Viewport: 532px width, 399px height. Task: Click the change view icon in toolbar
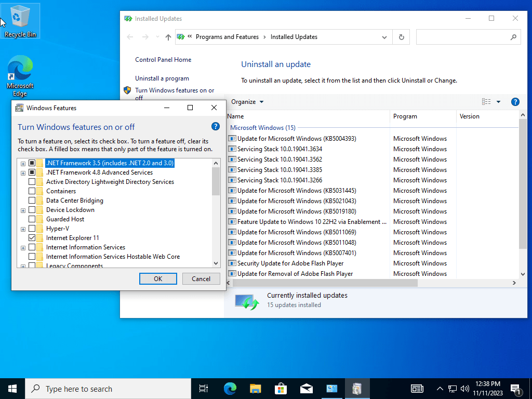(486, 102)
